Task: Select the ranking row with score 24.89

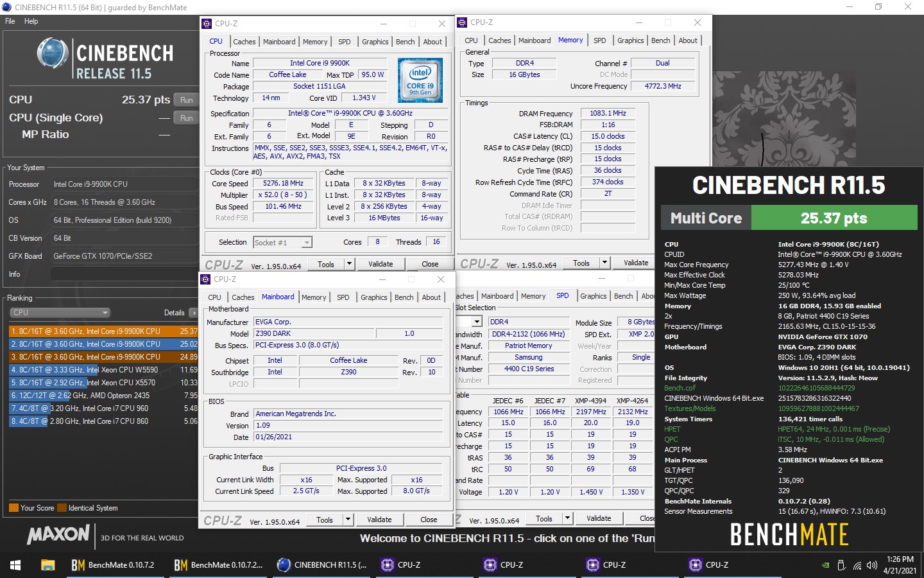Action: tap(103, 357)
